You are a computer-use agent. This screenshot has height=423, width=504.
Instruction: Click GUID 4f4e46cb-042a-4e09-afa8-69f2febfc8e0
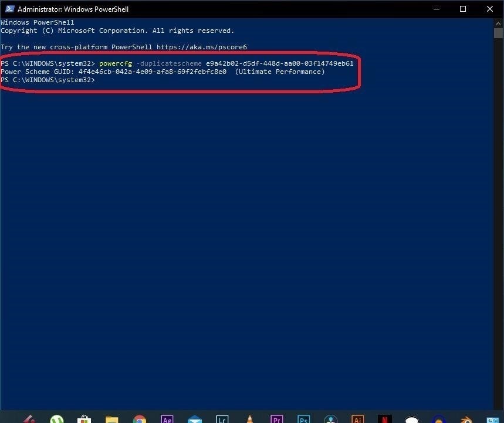153,72
